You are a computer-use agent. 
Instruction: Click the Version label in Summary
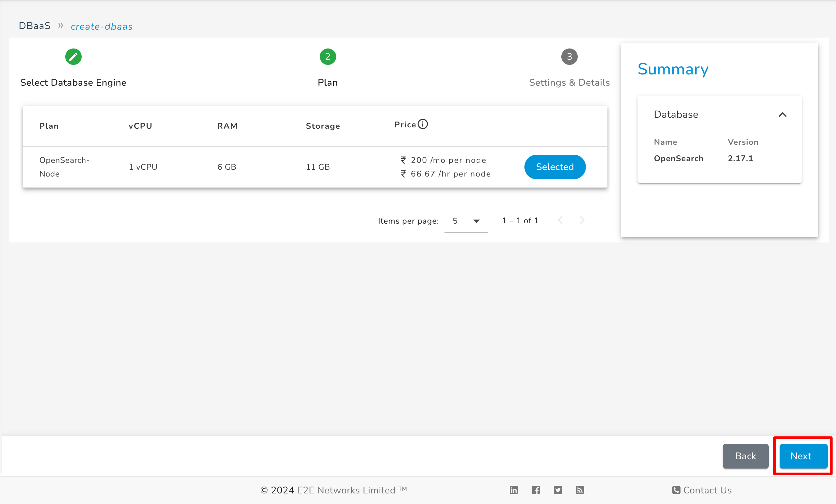(743, 142)
